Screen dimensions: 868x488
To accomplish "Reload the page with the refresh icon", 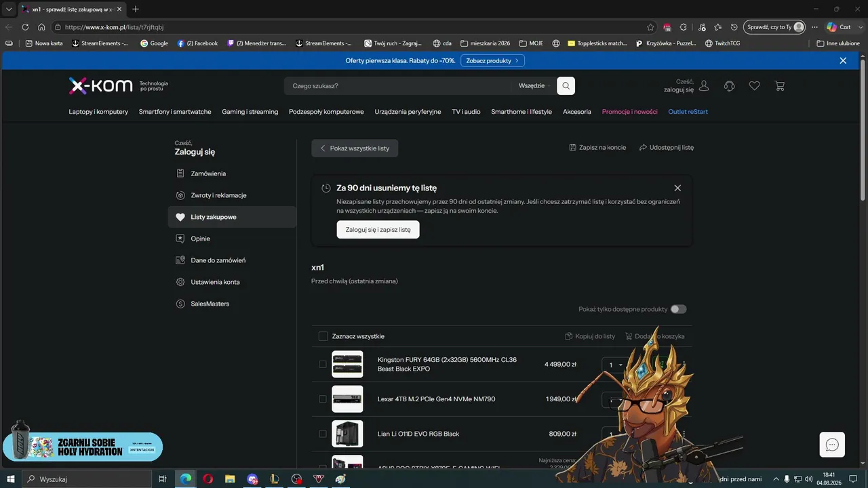I will click(25, 27).
